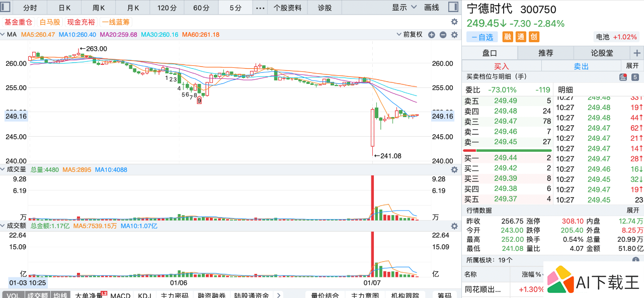The height and width of the screenshot is (298, 644).
Task: Toggle 均线 indicator at bottom bar
Action: [61, 295]
